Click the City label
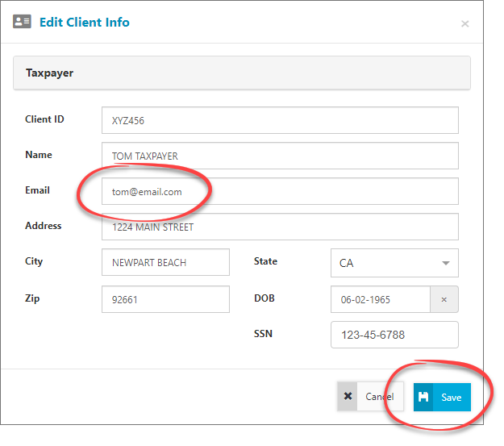Image resolution: width=504 pixels, height=446 pixels. (34, 261)
